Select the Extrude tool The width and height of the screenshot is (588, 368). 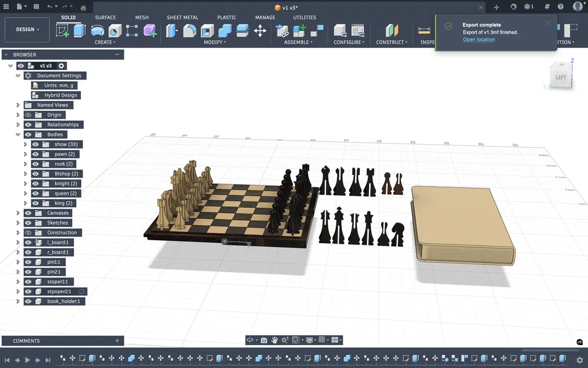[79, 31]
